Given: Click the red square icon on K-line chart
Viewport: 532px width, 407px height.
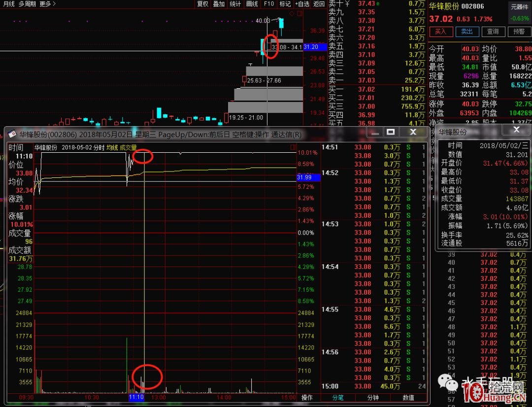Looking at the screenshot, I should pyautogui.click(x=299, y=14).
